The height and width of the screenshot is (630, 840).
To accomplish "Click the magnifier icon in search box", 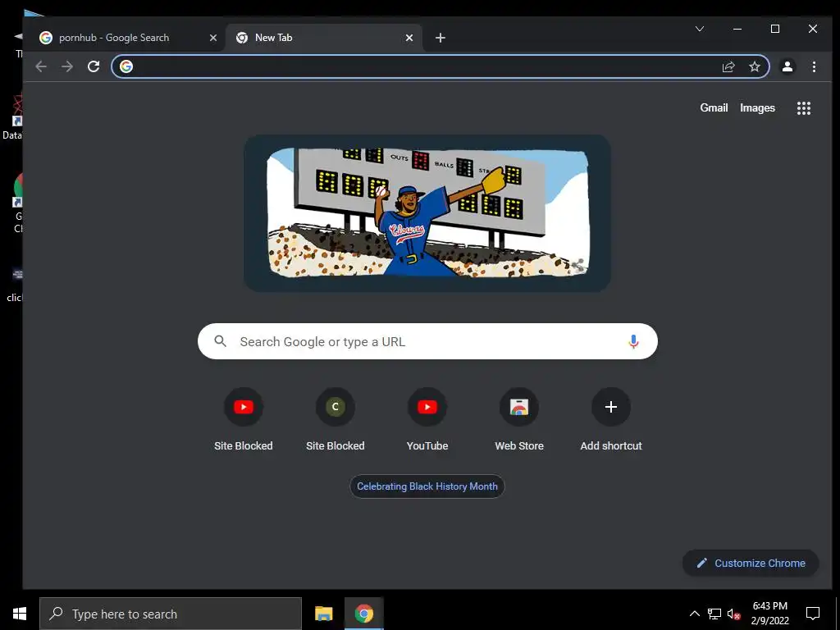I will tap(220, 340).
